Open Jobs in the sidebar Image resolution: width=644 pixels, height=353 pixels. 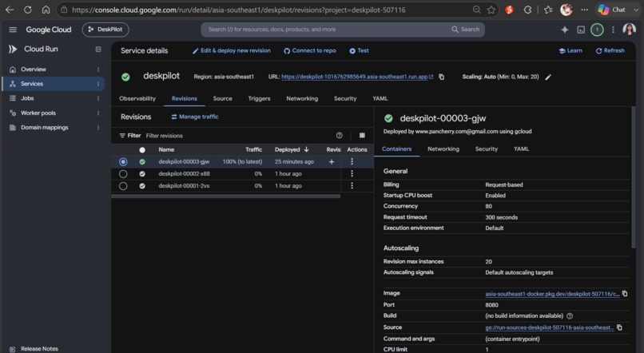coord(27,98)
